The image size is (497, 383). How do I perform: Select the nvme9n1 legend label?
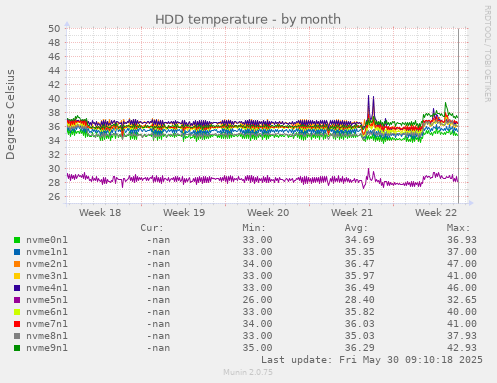coord(47,348)
